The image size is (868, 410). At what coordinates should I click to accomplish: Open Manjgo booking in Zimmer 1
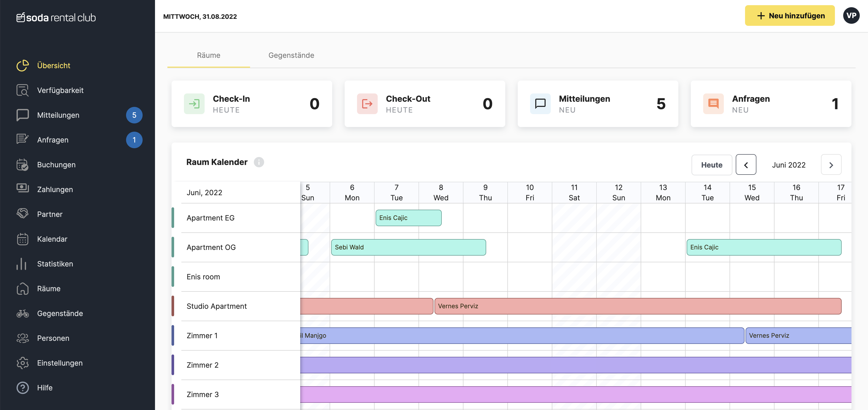click(522, 336)
